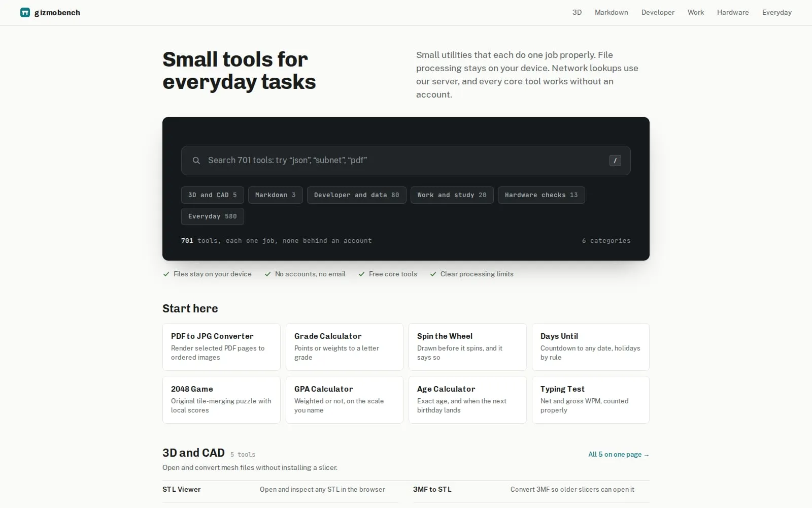
Task: Click the 5 tools count label
Action: coord(243,455)
